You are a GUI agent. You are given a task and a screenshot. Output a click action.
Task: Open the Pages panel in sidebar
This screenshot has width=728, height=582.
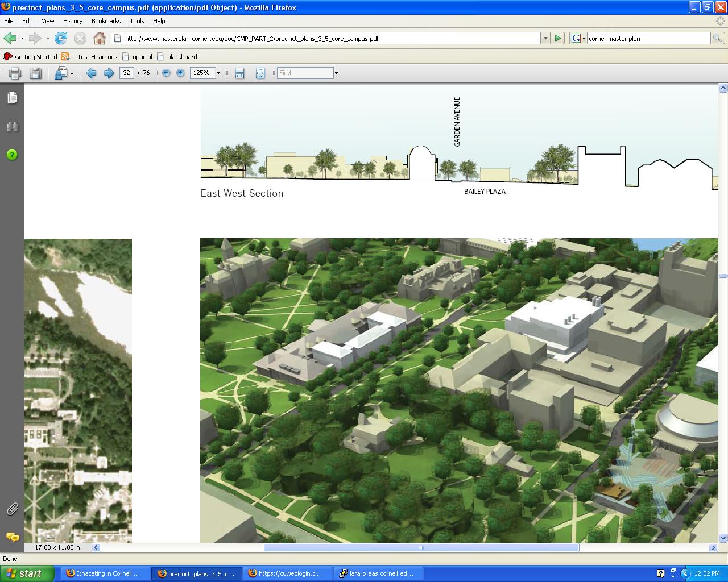tap(12, 98)
